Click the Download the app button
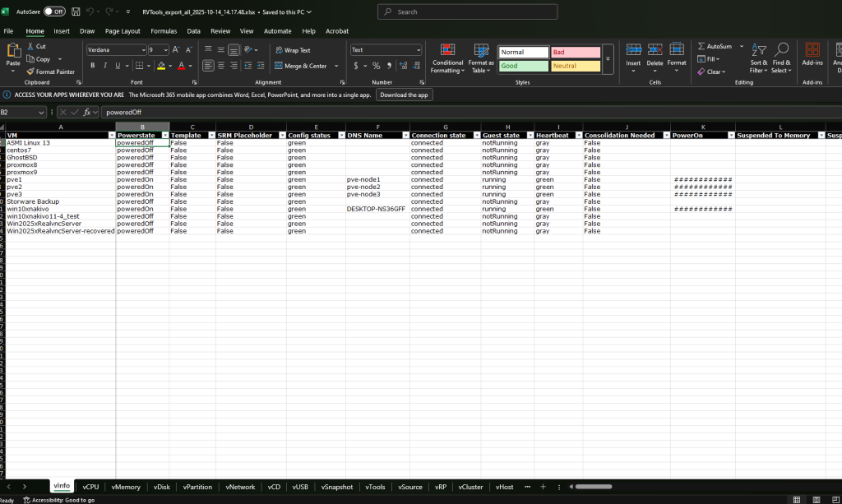The height and width of the screenshot is (504, 842). click(405, 95)
